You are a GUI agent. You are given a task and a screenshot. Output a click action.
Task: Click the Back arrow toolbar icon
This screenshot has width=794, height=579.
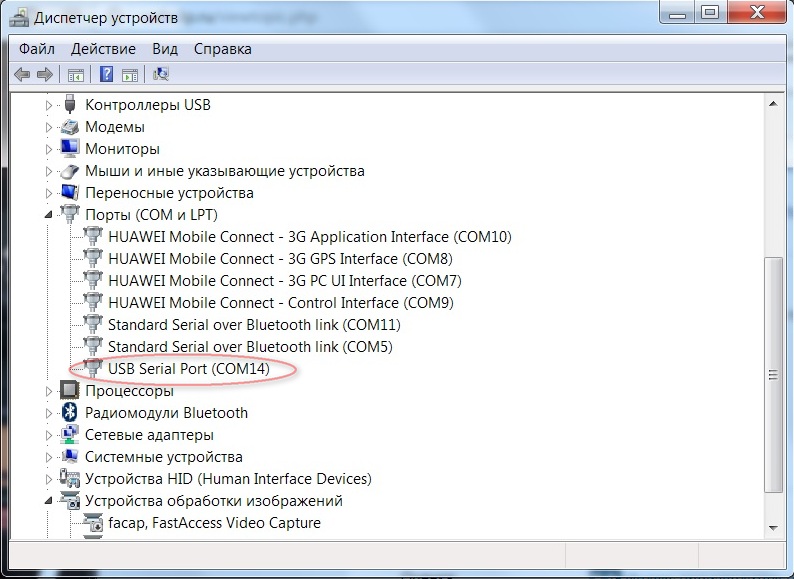pos(22,74)
